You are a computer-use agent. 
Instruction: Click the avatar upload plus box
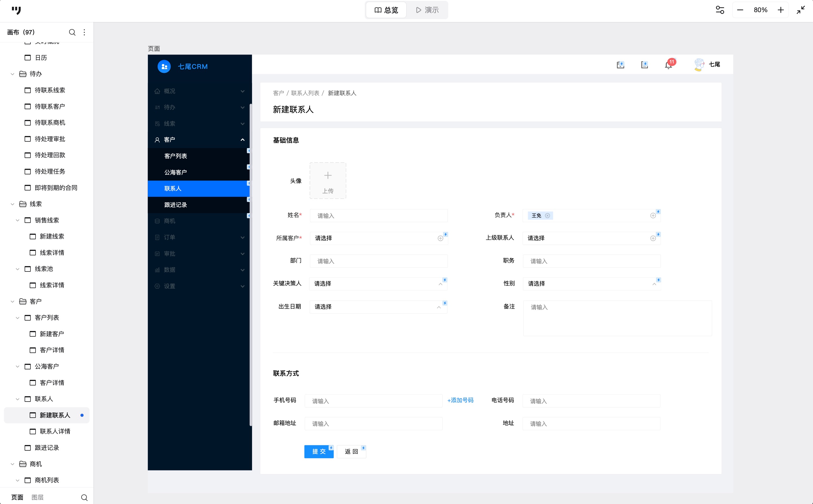coord(327,181)
